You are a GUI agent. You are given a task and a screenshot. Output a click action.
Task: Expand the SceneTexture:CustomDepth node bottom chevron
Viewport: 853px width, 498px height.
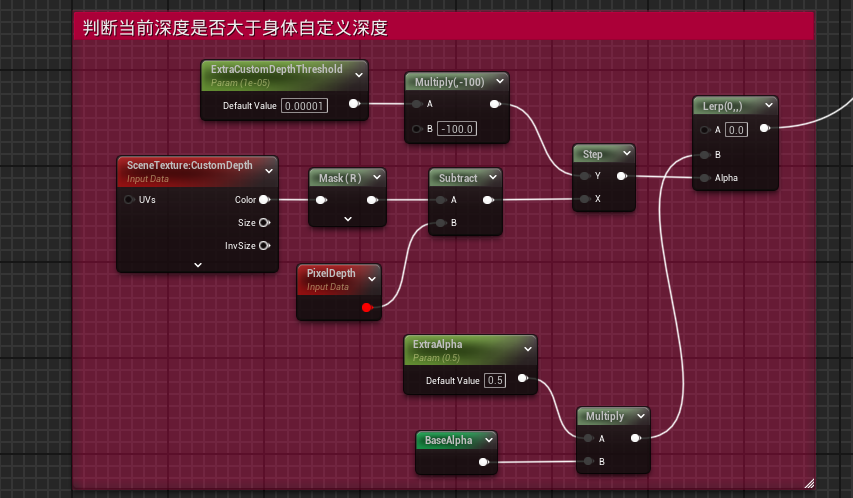[197, 264]
